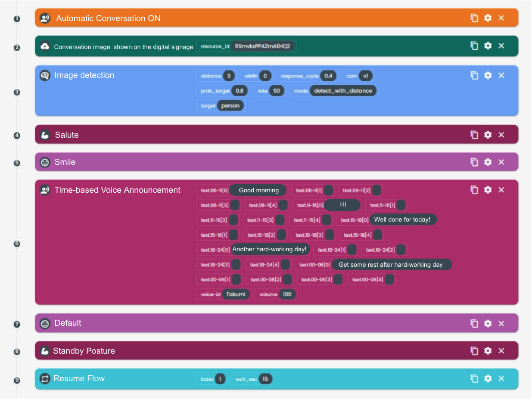The width and height of the screenshot is (532, 401).
Task: Click the empty text.06-11[1] value field
Action: (x=329, y=190)
